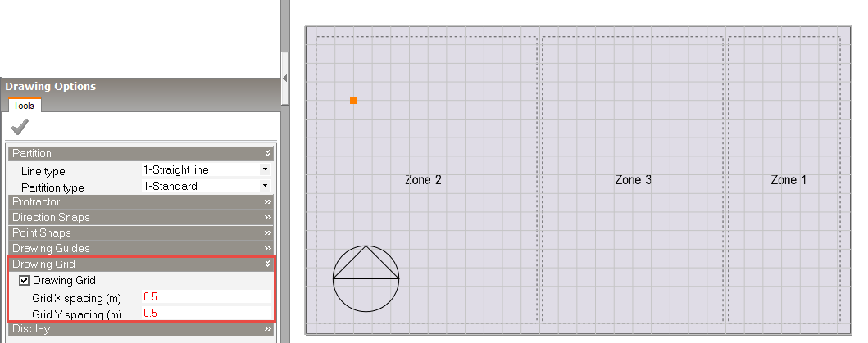Expand the Drawing Guides section

click(267, 248)
